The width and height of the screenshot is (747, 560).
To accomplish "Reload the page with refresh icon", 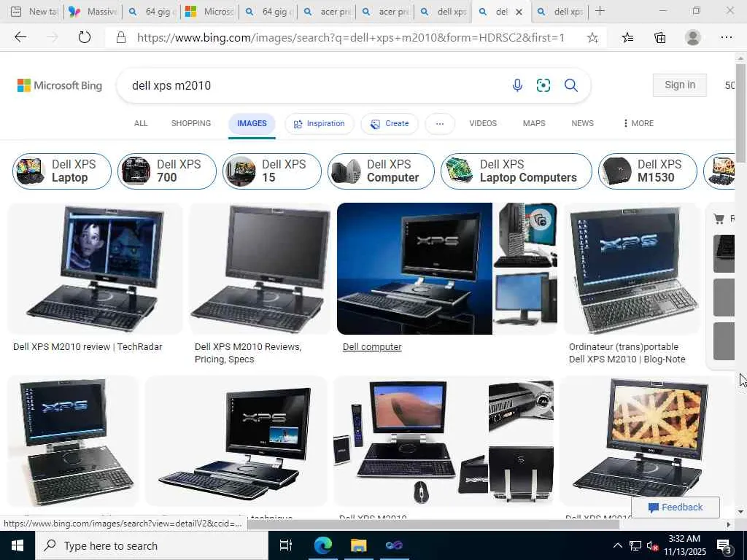I will coord(85,37).
